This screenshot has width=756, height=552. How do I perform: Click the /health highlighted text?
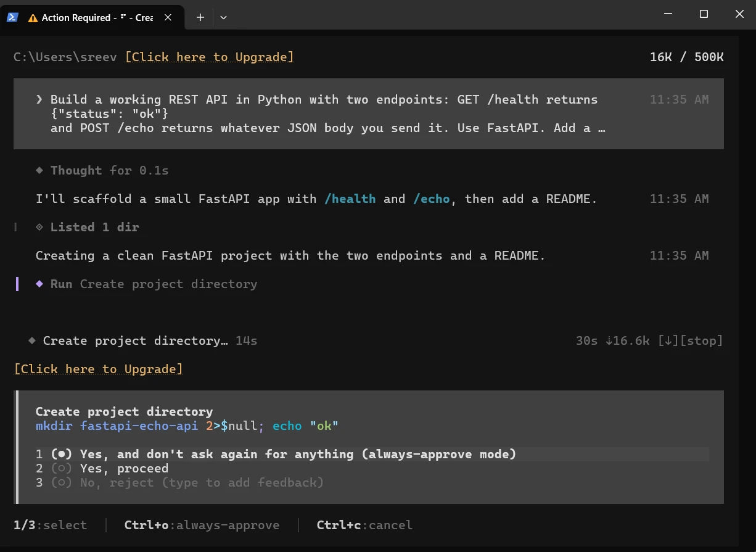(x=350, y=199)
